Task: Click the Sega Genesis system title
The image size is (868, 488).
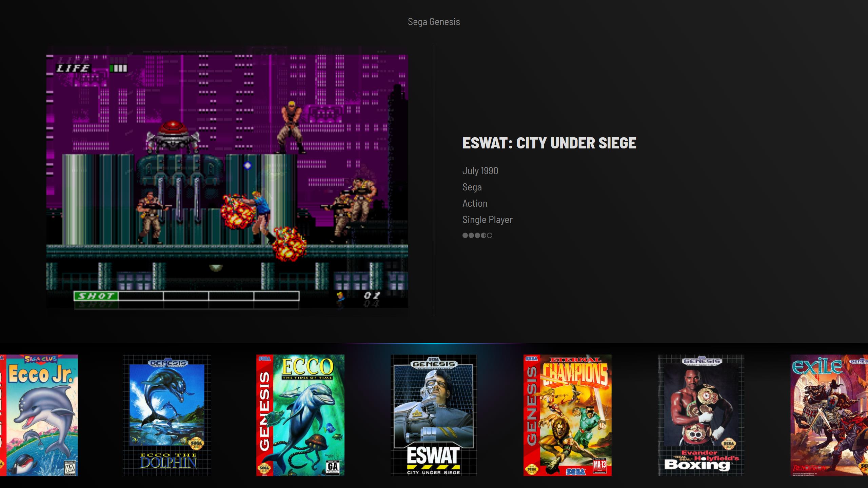Action: [x=434, y=22]
